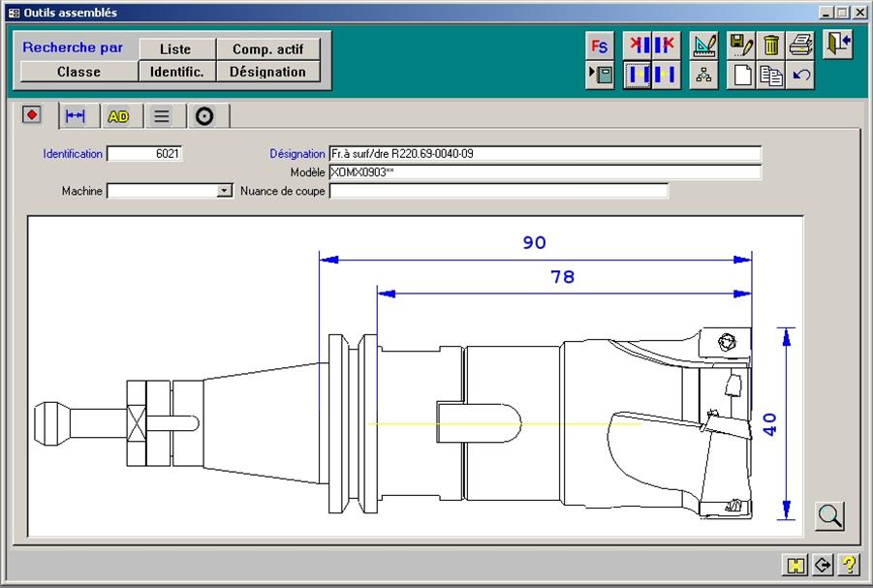Switch to the dimensions arrow tab
Image resolution: width=873 pixels, height=588 pixels.
pyautogui.click(x=75, y=116)
